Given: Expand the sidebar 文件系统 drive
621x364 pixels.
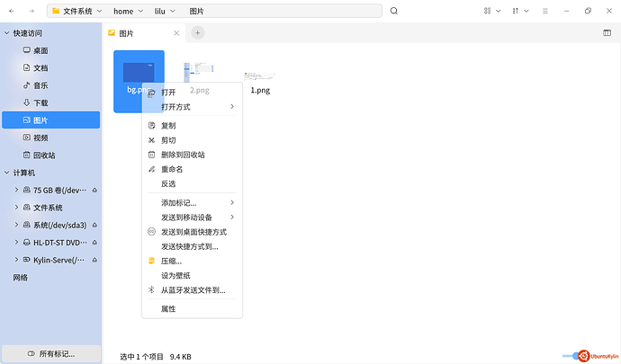Looking at the screenshot, I should (16, 208).
